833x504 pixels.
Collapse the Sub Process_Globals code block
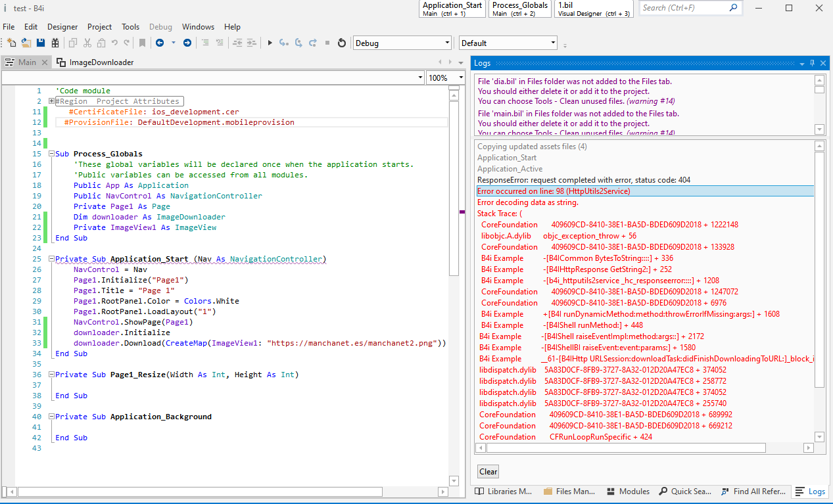click(x=51, y=154)
